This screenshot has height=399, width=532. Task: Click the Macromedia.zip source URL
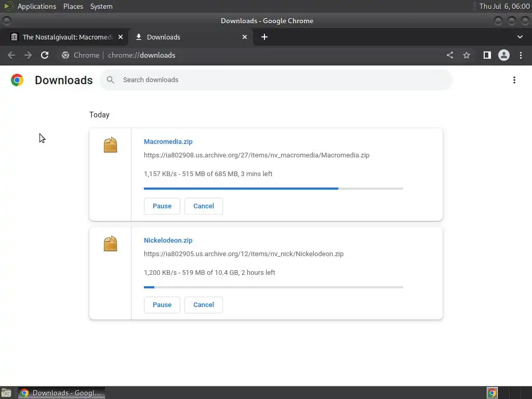pyautogui.click(x=257, y=155)
